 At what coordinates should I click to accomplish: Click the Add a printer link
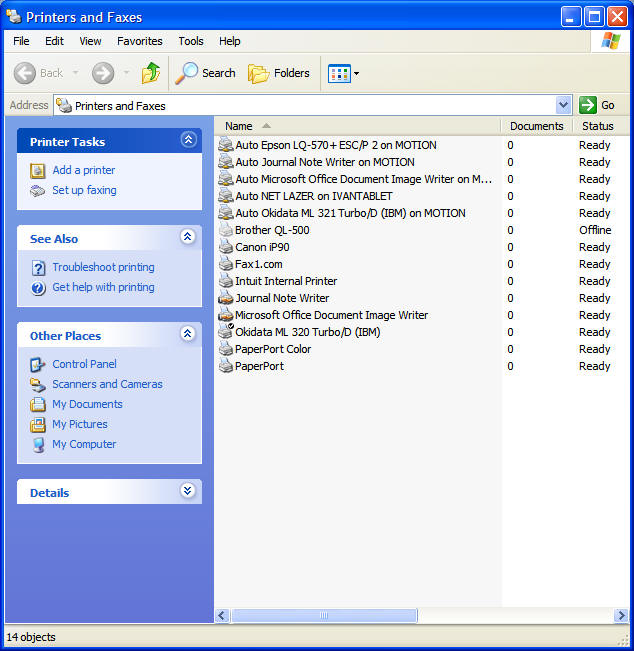point(83,170)
